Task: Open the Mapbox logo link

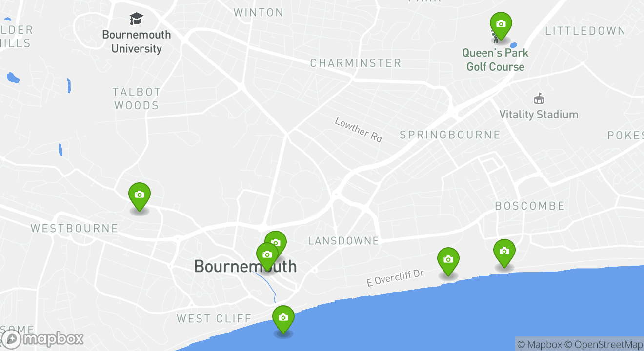Action: tap(42, 339)
